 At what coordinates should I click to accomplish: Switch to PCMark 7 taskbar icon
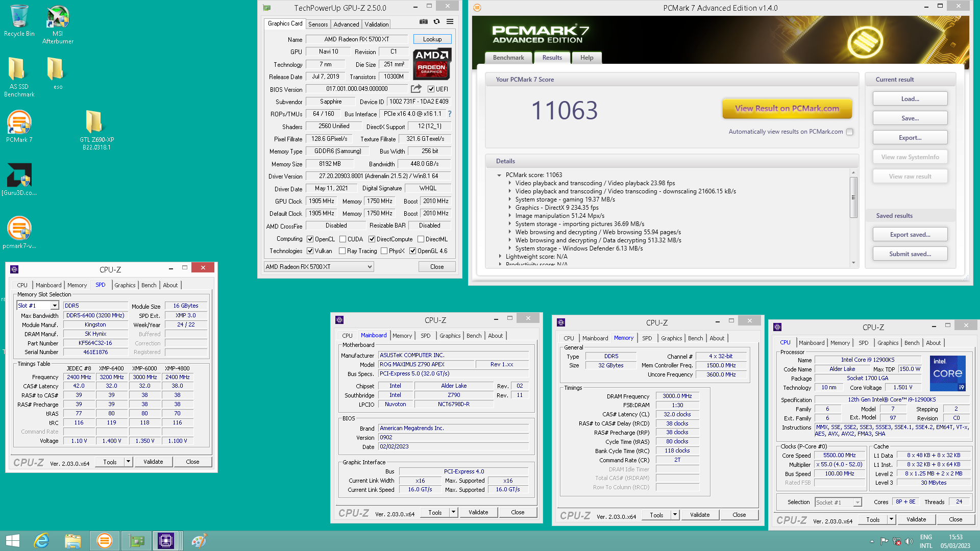point(104,541)
